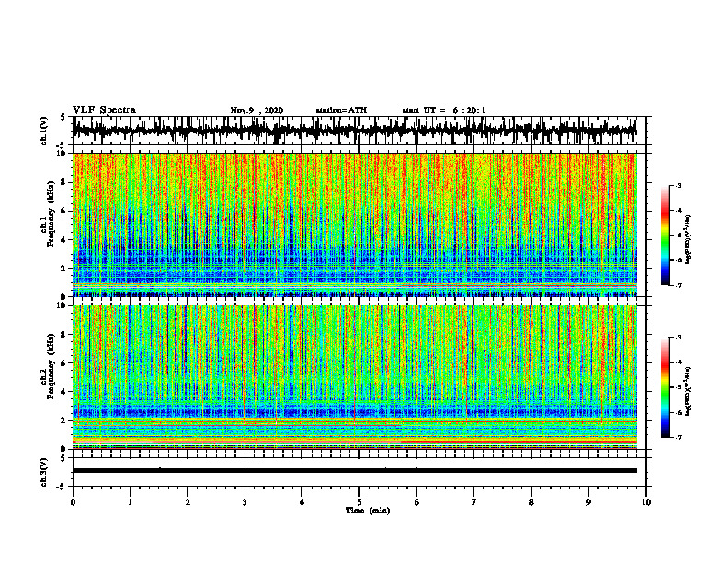
Task: Click the "-5" label on ch.1 color bar
Action: pos(678,236)
